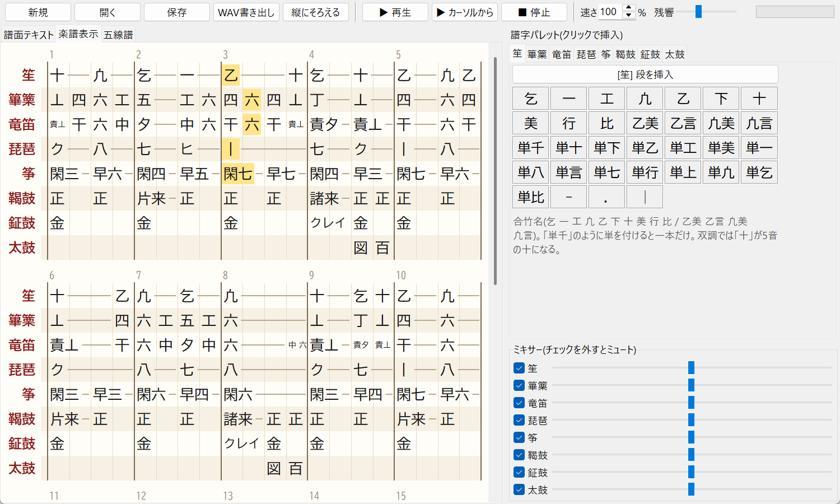840x504 pixels.
Task: Click the 箏 mixer volume slider
Action: 692,437
